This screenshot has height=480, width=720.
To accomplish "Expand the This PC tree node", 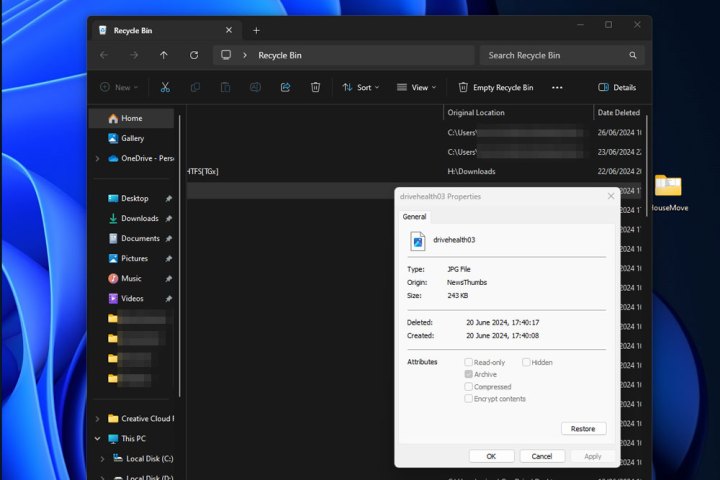I will (98, 438).
